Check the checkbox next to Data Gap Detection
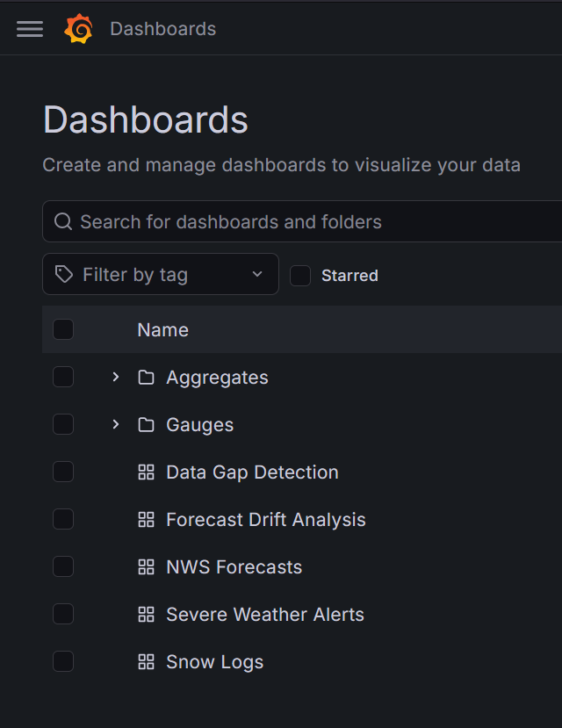 pyautogui.click(x=62, y=472)
